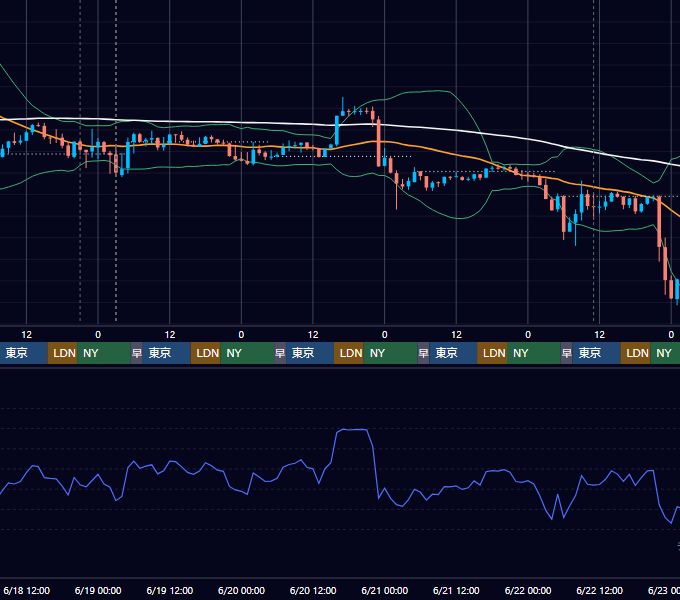Screen dimensions: 680x600
Task: Click the 6/20 12:00 axis label
Action: click(x=313, y=590)
